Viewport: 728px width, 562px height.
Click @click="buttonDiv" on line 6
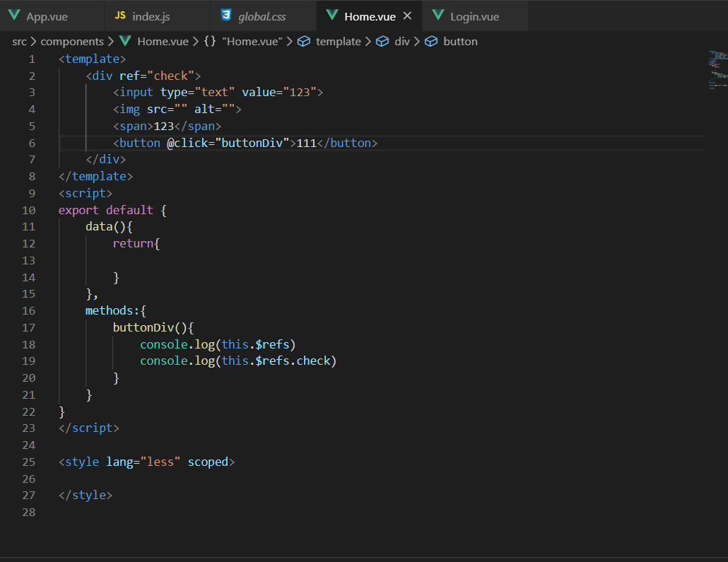pos(228,143)
